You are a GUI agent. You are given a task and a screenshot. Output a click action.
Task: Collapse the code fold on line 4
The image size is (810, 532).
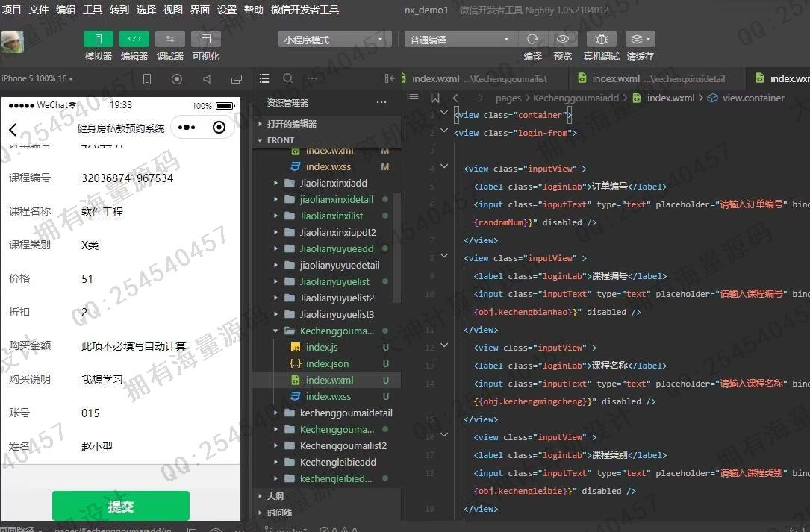(x=443, y=166)
